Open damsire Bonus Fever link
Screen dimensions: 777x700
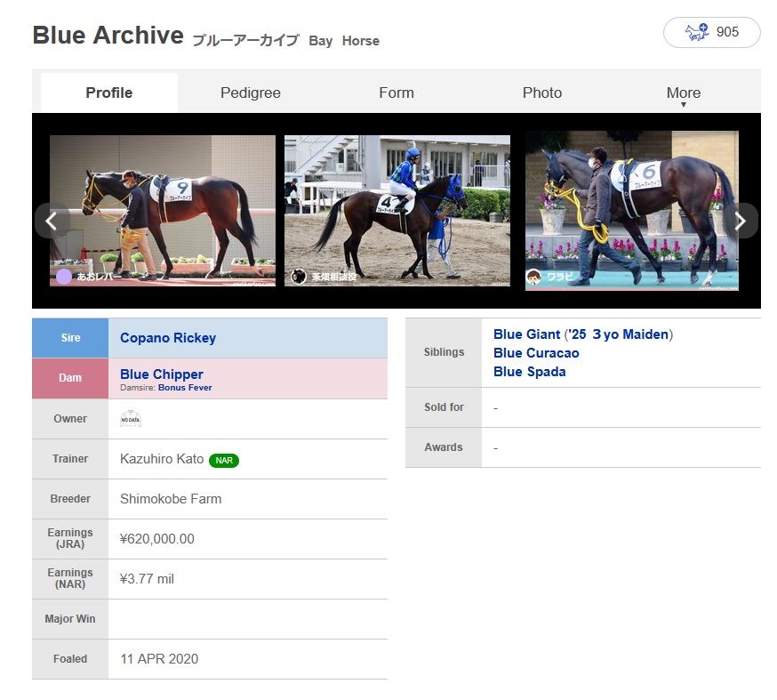[x=185, y=388]
